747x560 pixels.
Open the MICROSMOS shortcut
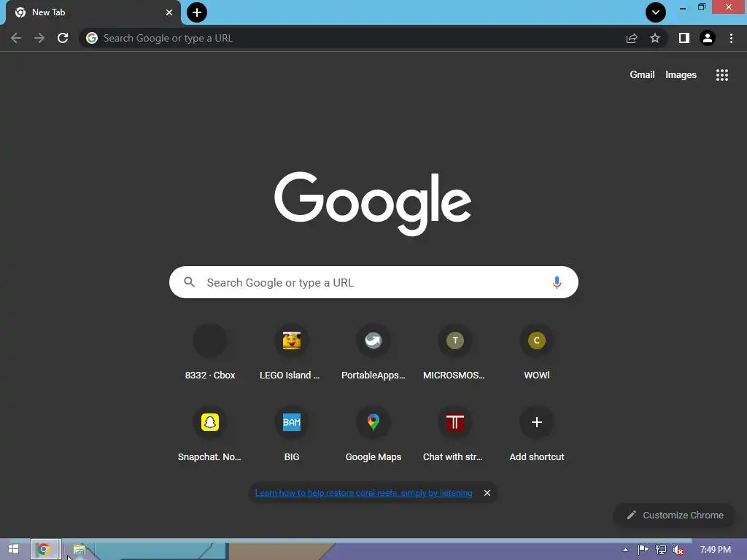455,353
